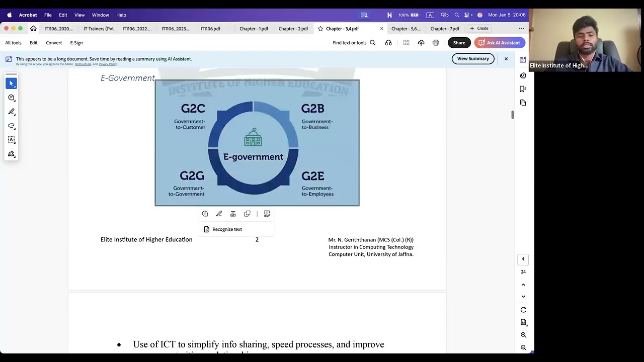Screen dimensions: 644x362
Task: Switch to Chapter - 7.pdf tab
Action: click(x=445, y=29)
